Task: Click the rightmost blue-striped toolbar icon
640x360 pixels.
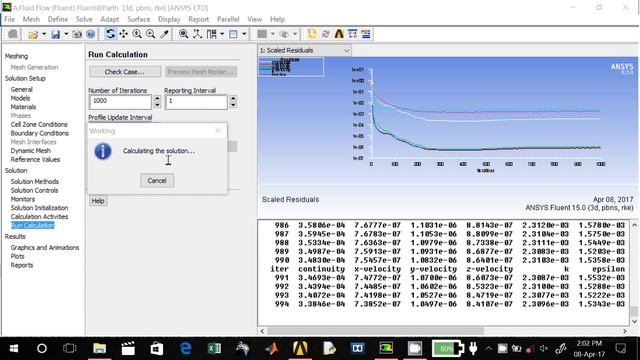Action: 366,34
